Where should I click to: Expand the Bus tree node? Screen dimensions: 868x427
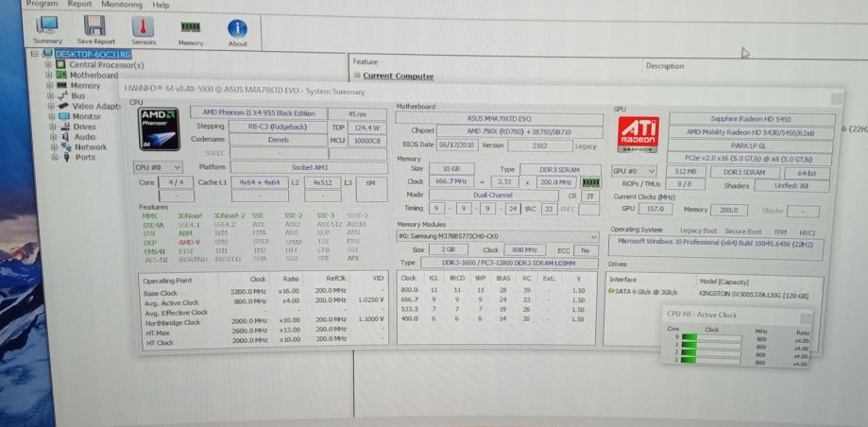pos(50,95)
